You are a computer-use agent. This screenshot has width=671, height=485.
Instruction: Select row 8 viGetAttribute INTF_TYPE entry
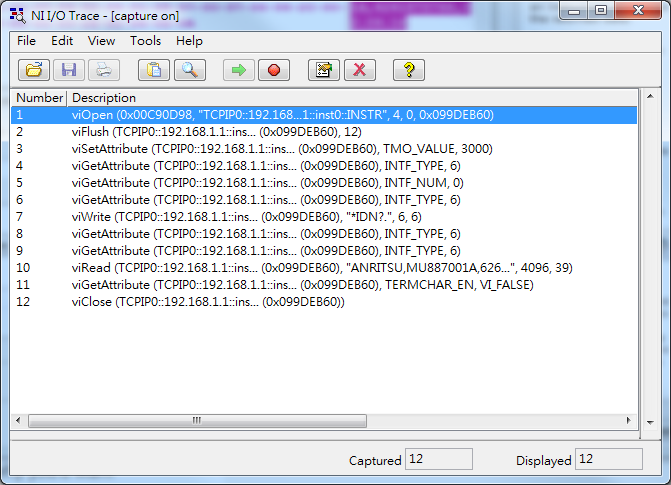click(324, 234)
